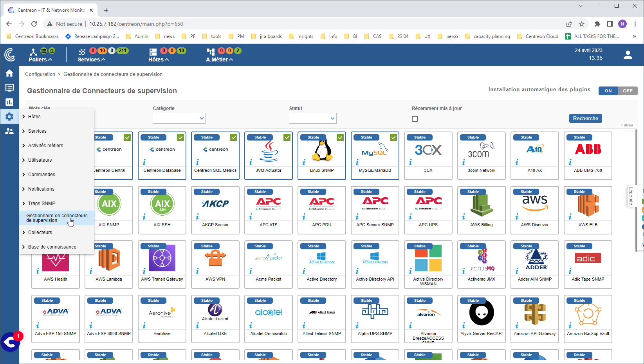Turn plugin auto-install ON
The width and height of the screenshot is (644, 364).
pyautogui.click(x=608, y=91)
